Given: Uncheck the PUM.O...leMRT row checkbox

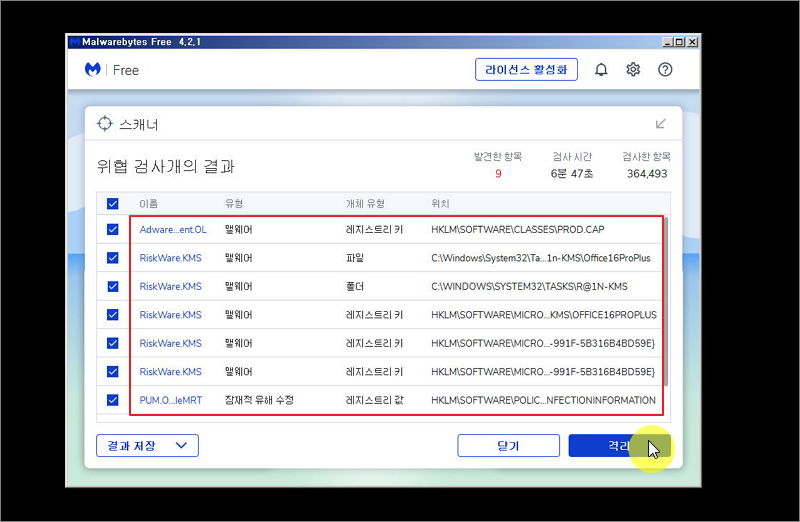Looking at the screenshot, I should coord(113,400).
